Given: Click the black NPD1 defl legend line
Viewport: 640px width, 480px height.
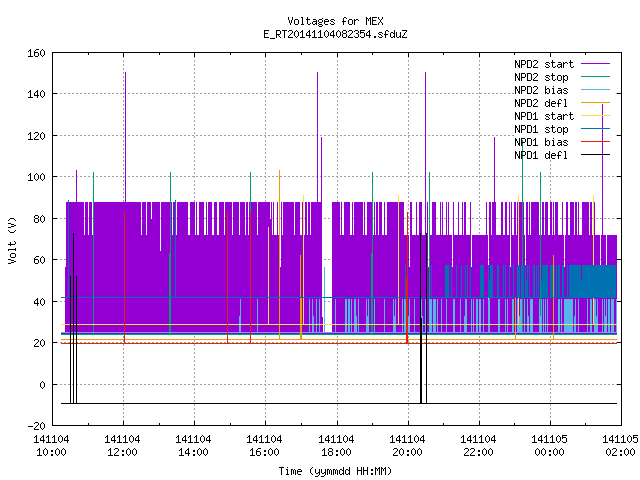Looking at the screenshot, I should click(x=595, y=155).
